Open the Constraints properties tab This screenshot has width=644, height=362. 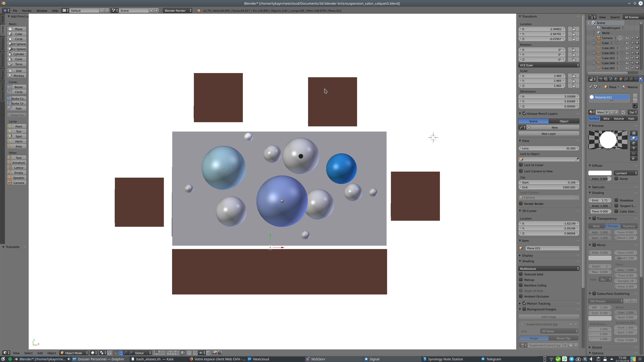pos(626,79)
